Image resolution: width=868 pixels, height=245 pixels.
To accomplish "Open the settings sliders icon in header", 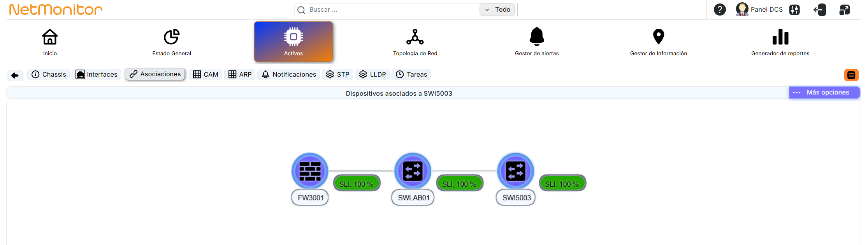I will coord(794,10).
